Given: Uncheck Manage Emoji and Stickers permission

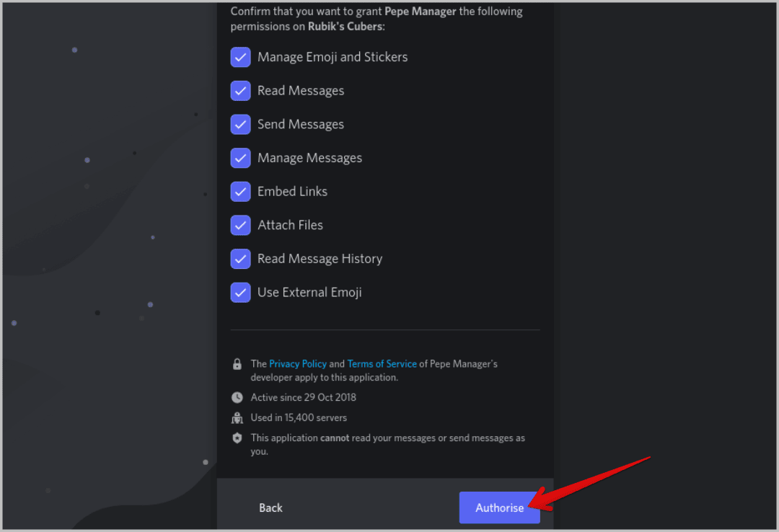Looking at the screenshot, I should point(240,57).
